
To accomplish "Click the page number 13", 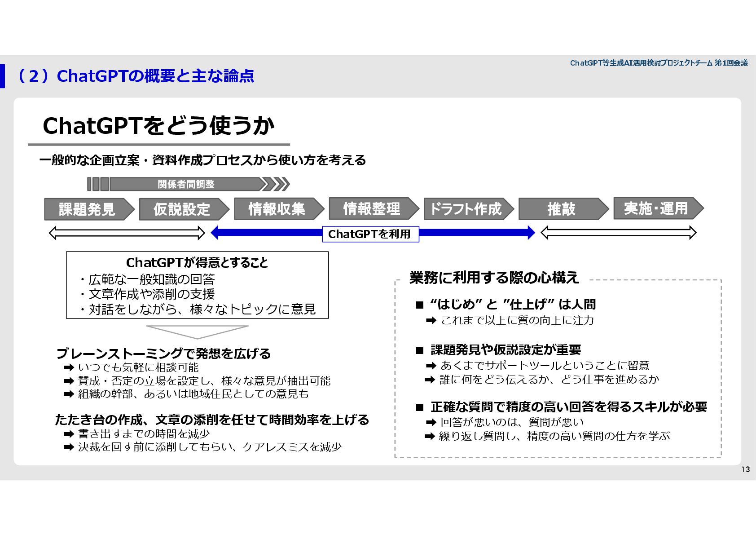I will point(745,469).
